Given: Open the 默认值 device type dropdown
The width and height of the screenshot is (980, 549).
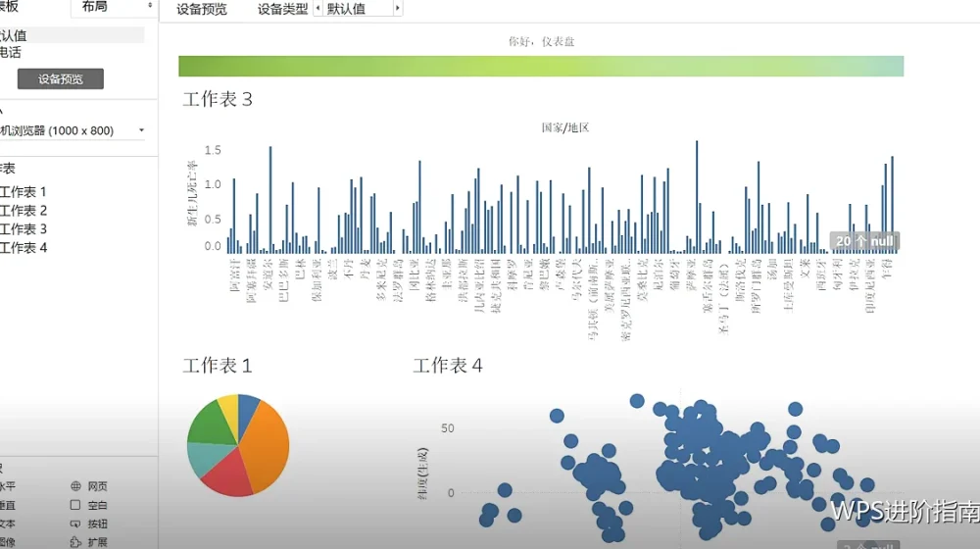Looking at the screenshot, I should point(358,8).
